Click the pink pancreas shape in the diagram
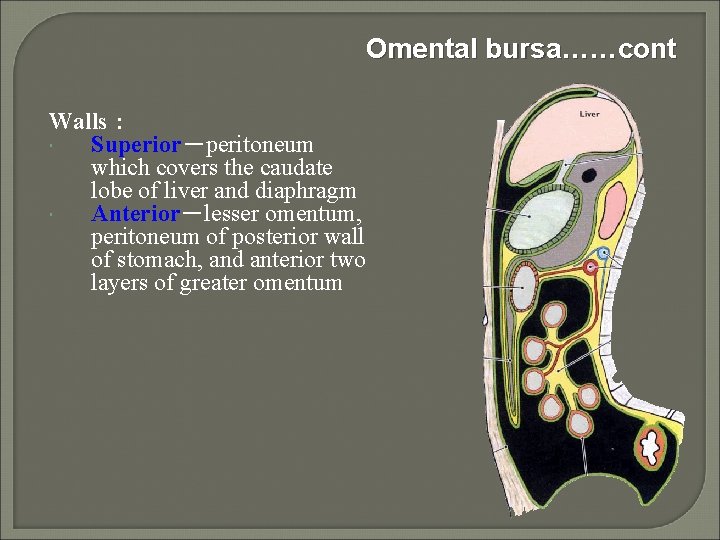 613,210
